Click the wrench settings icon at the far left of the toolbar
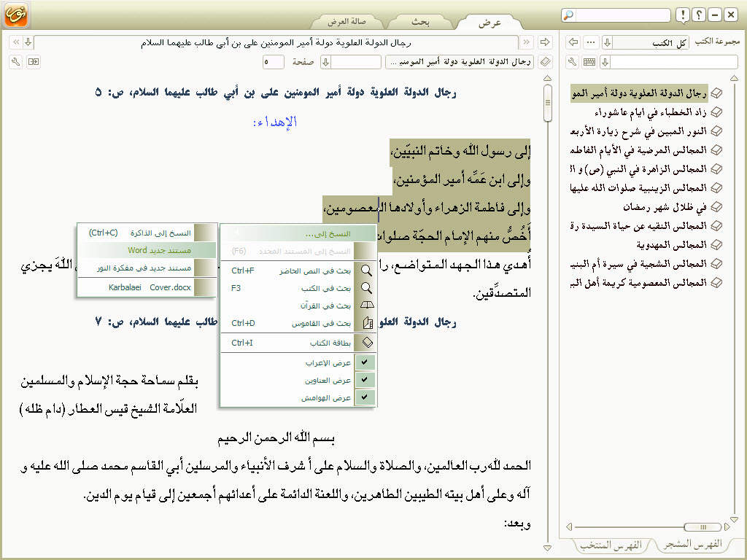The image size is (747, 560). (16, 62)
